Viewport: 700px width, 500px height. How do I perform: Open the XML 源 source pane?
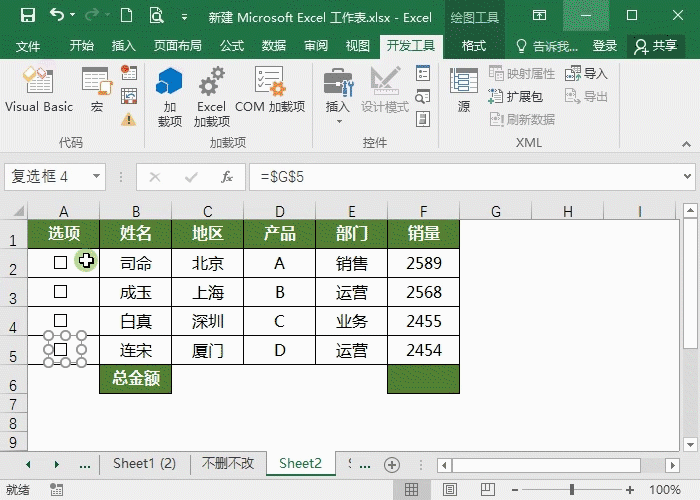[464, 89]
